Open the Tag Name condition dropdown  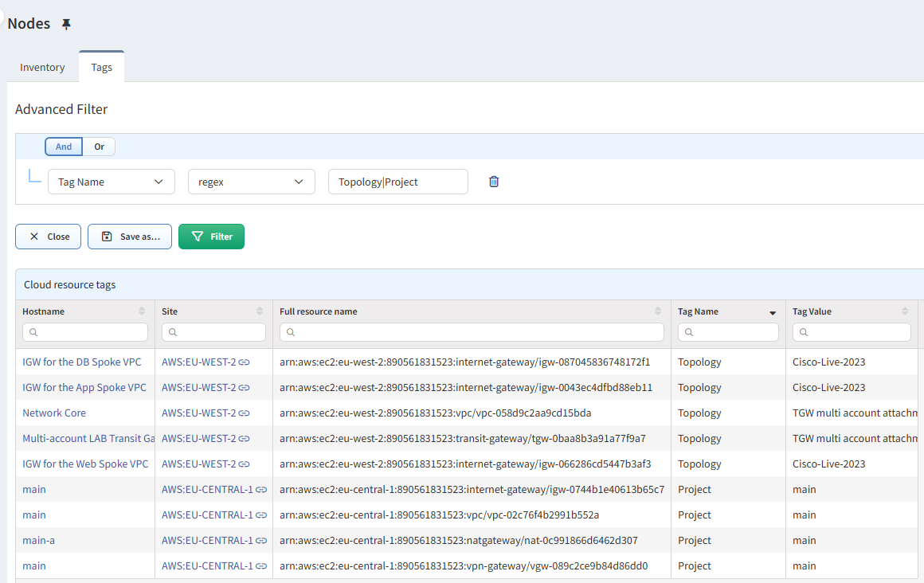111,182
